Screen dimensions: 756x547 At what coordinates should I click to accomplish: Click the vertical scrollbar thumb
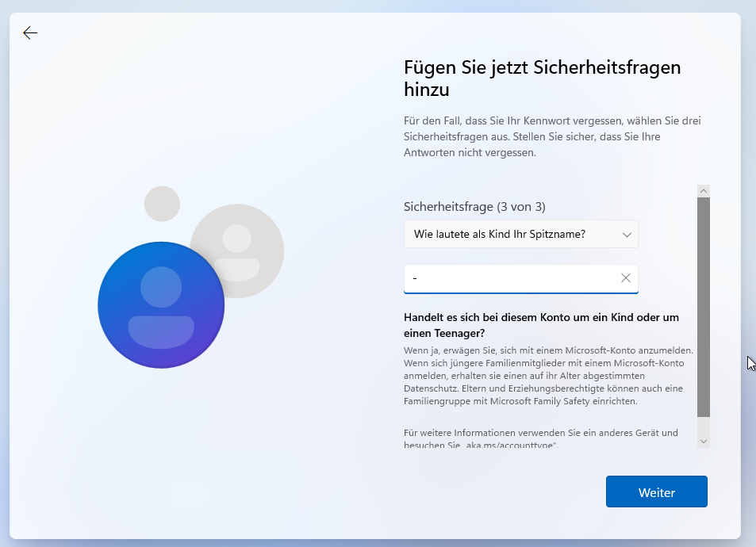(x=703, y=305)
